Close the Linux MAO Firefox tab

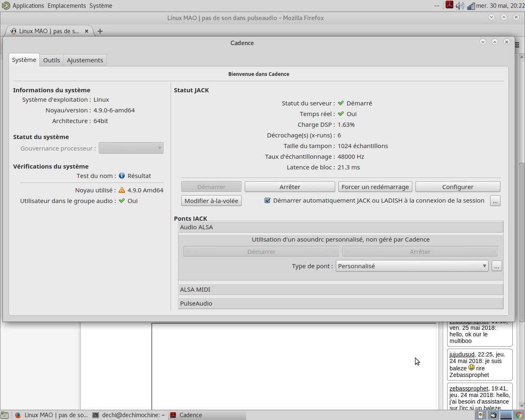tap(87, 31)
